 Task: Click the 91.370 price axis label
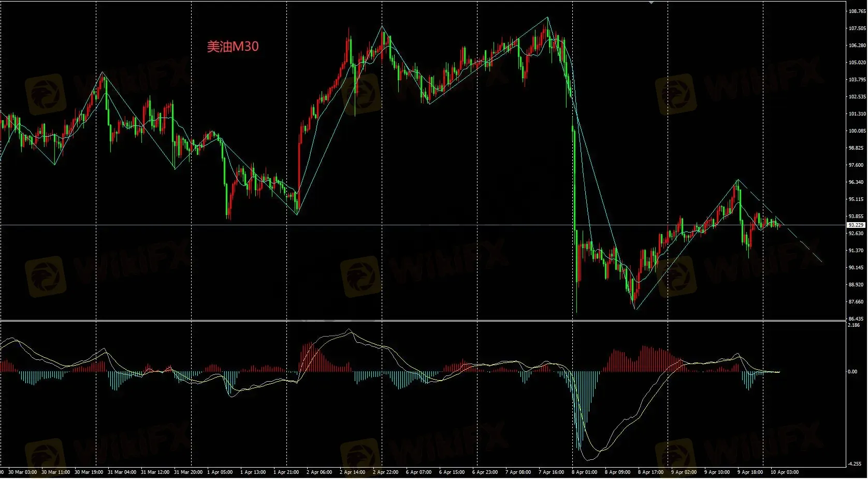coord(857,251)
